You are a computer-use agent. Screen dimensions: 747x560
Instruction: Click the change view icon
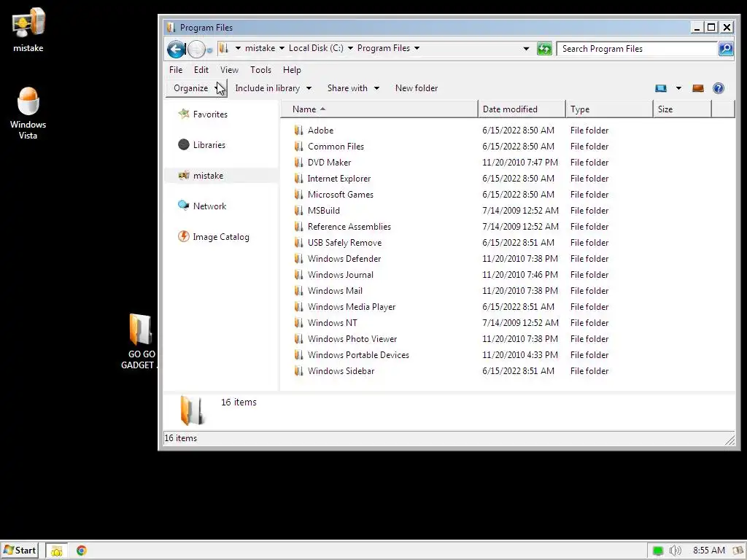(x=661, y=88)
